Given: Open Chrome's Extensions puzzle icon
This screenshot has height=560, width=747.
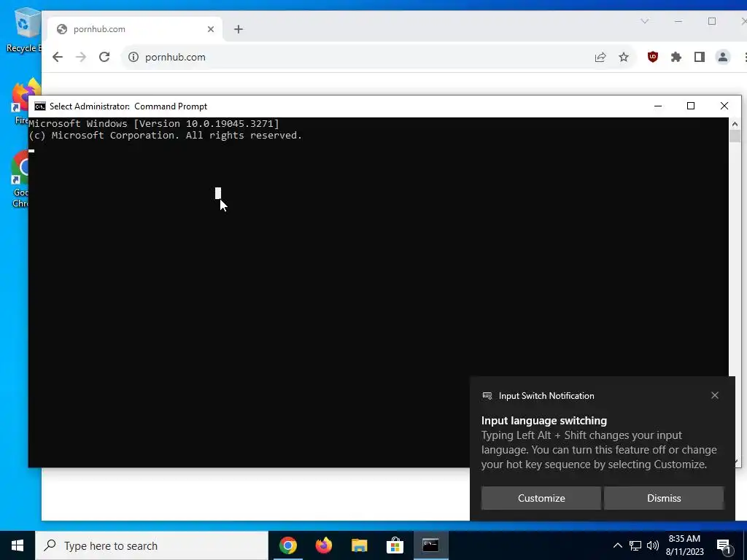Looking at the screenshot, I should pyautogui.click(x=676, y=57).
